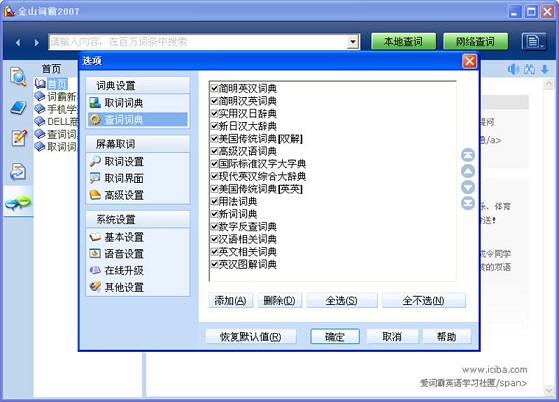Click the www.iciba.com link

(494, 370)
